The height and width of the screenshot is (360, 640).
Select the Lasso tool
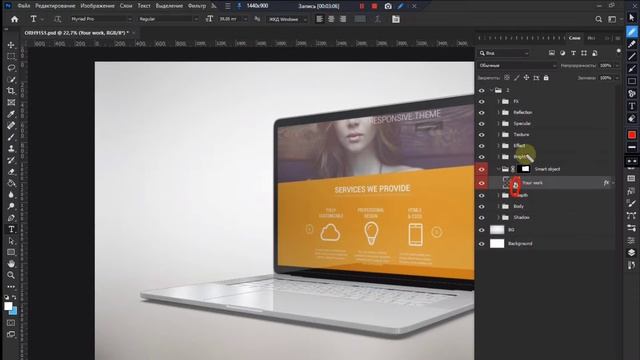tap(11, 68)
